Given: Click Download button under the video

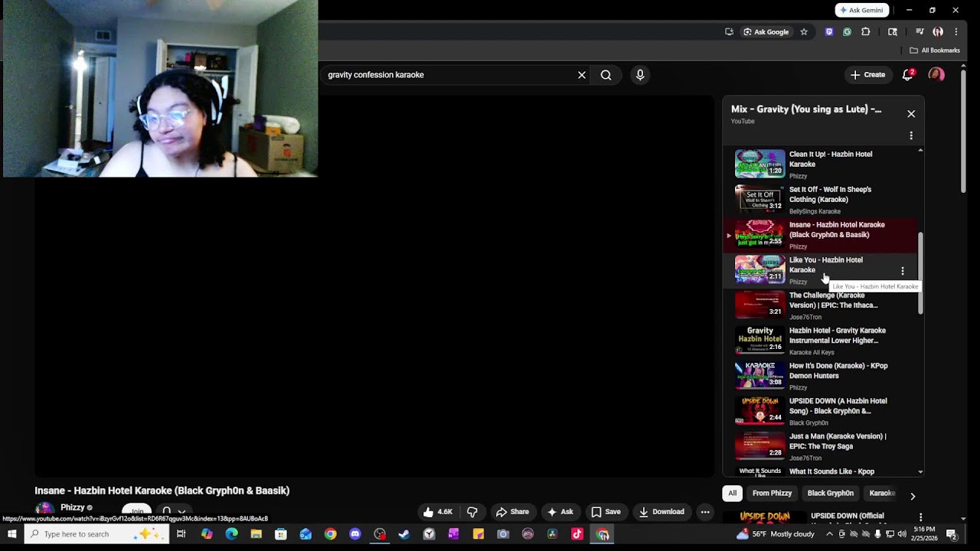Looking at the screenshot, I should (661, 512).
